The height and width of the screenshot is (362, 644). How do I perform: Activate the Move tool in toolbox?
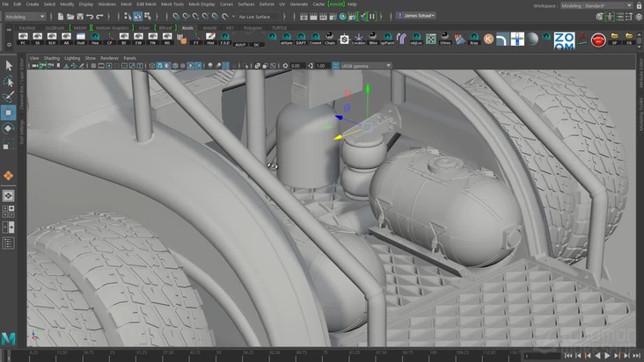click(x=9, y=112)
